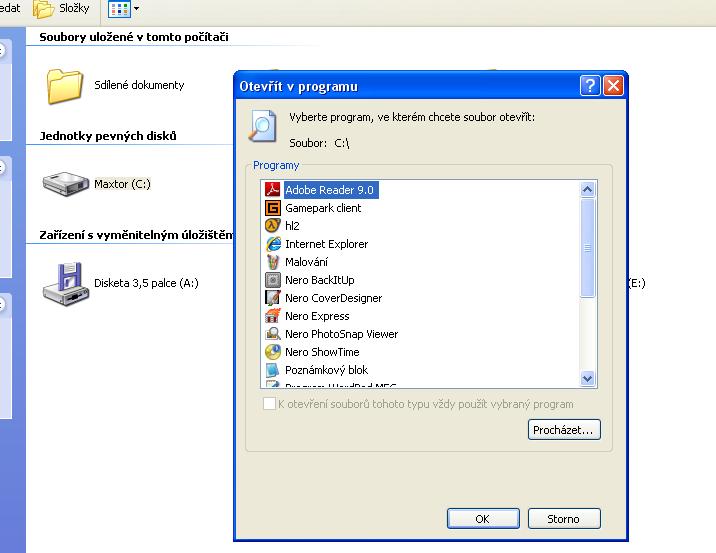Select 'Nero Express' list entry text
Viewport: 716px width, 553px height.
coord(317,316)
